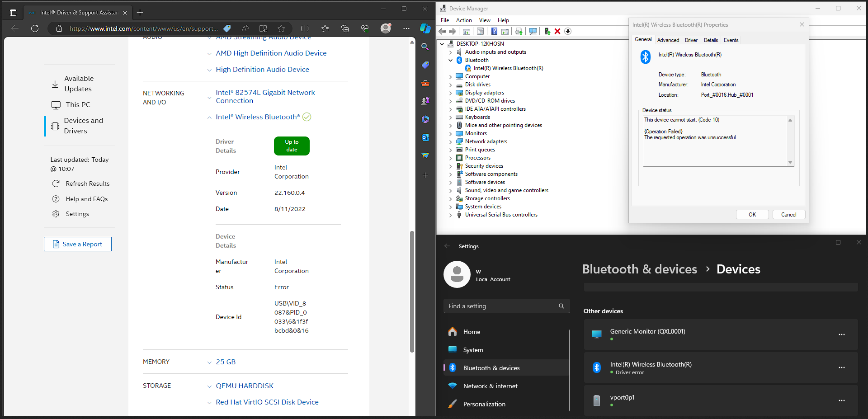
Task: Open the Action menu in Device Manager
Action: [x=464, y=20]
